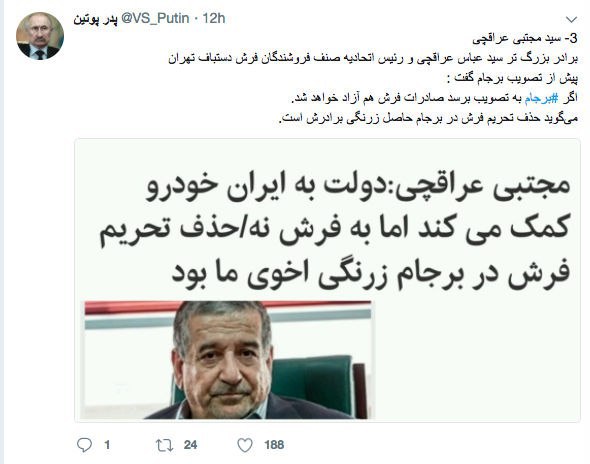Viewport: 590px width, 464px height.
Task: Like the tweet with heart icon
Action: pos(245,445)
